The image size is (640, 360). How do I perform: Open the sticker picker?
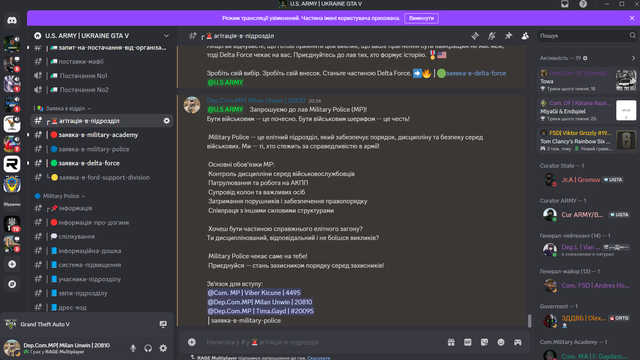(x=484, y=342)
